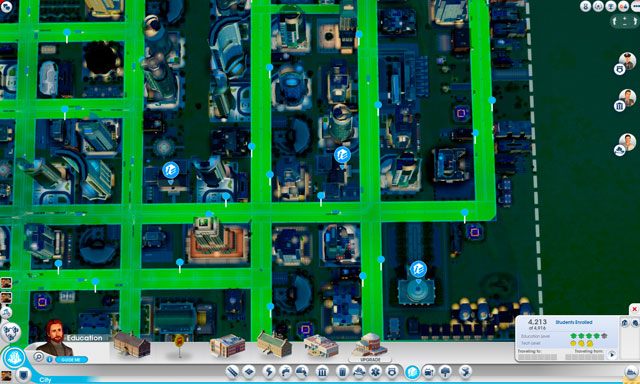Click the leftmost school marker on map
Viewport: 640px width, 384px height.
tap(171, 170)
